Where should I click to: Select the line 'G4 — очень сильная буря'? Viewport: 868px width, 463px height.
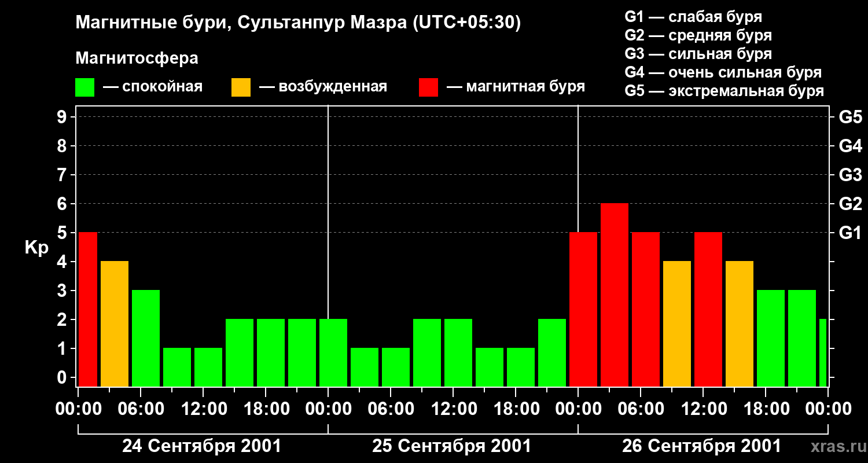[x=723, y=72]
